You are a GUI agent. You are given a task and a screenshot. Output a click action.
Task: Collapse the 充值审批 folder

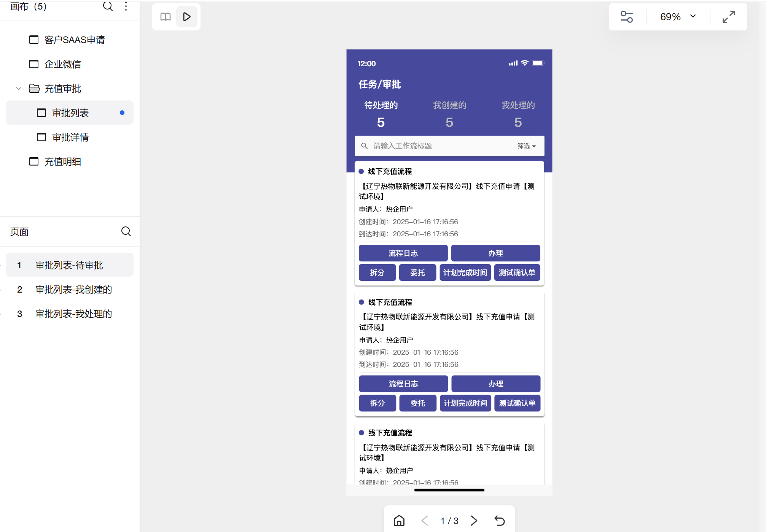[18, 88]
